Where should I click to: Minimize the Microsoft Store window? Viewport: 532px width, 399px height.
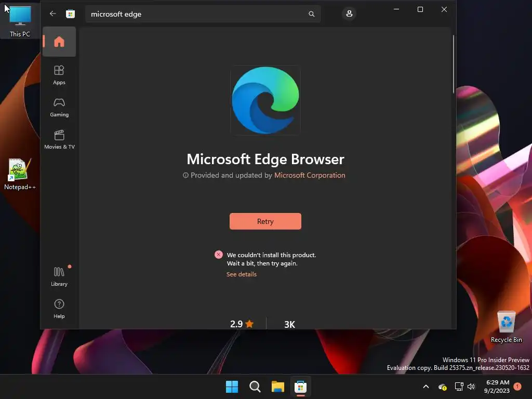(396, 9)
